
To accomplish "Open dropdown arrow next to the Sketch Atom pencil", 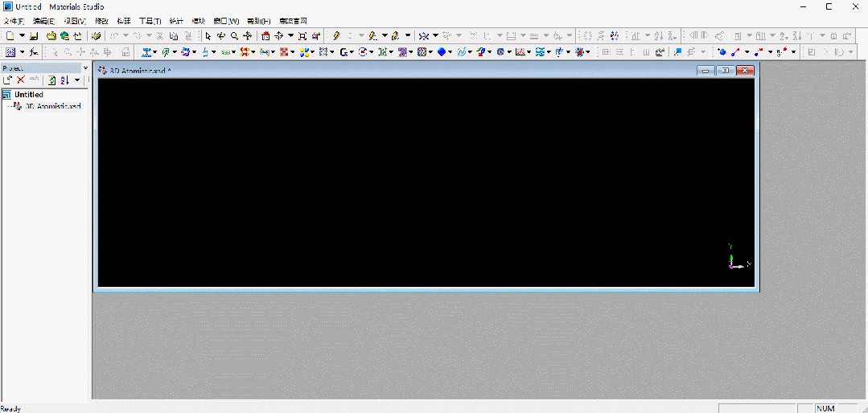I will point(349,36).
